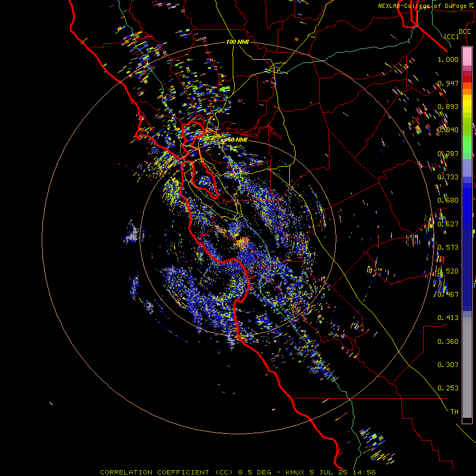476x476 pixels.
Task: Select the 1.000 scale value
Action: point(448,59)
